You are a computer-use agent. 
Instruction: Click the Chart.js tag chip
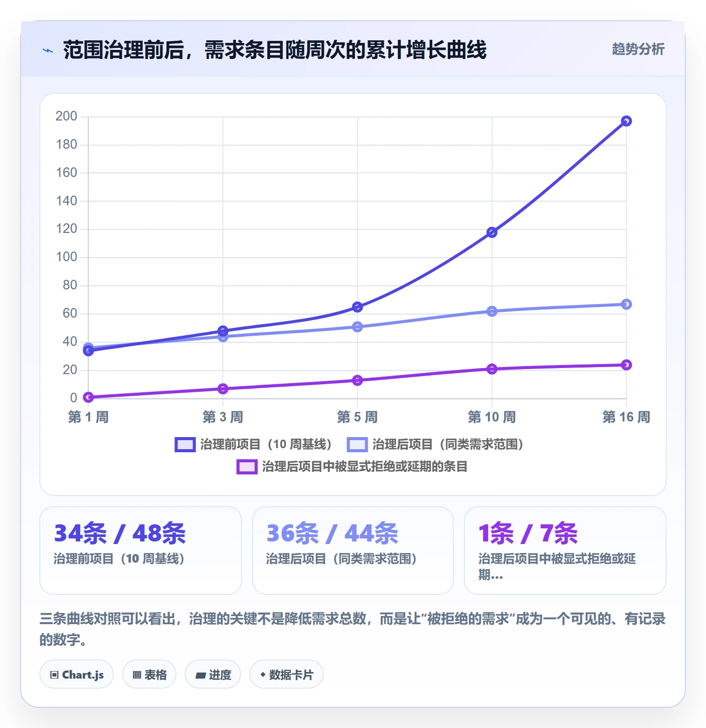[x=77, y=675]
